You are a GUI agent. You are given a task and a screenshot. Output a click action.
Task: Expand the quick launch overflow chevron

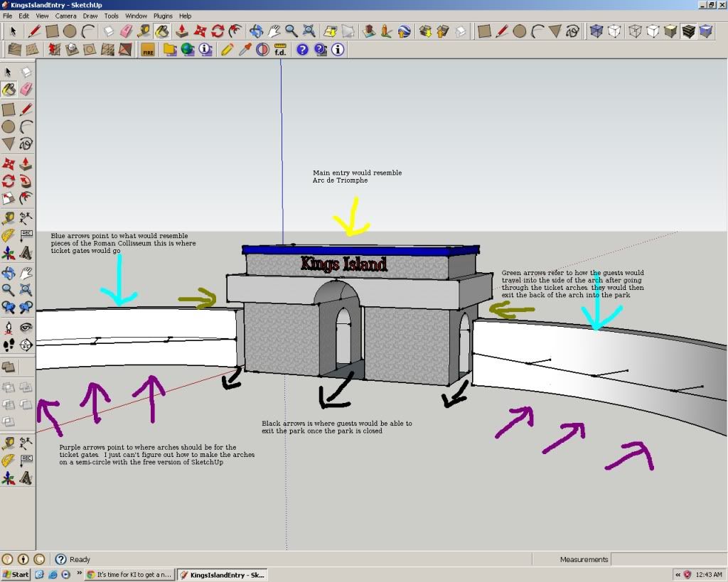click(x=79, y=574)
